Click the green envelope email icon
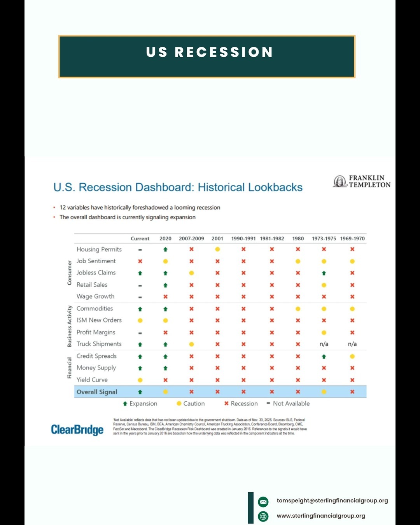 (x=263, y=502)
